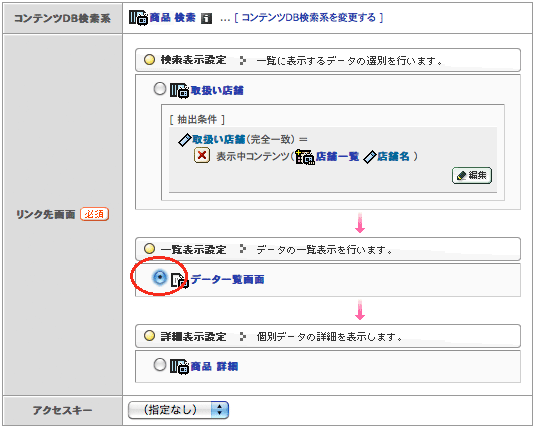Select the 取扱い店舗 radio button
Image resolution: width=536 pixels, height=435 pixels.
click(160, 89)
